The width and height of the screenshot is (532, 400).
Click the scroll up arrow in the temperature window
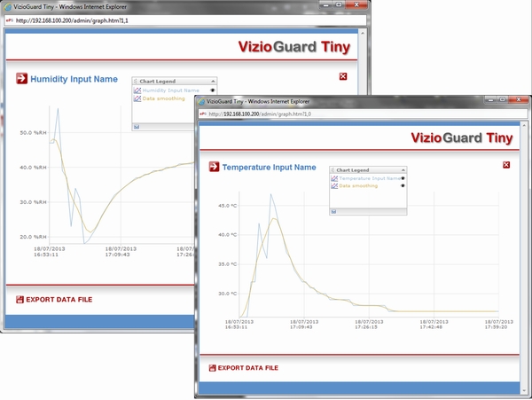point(524,125)
